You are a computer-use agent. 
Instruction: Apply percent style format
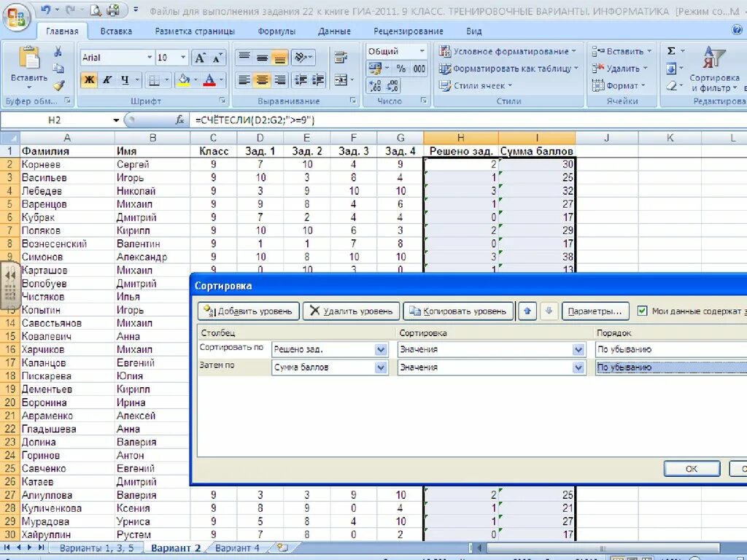click(x=401, y=69)
